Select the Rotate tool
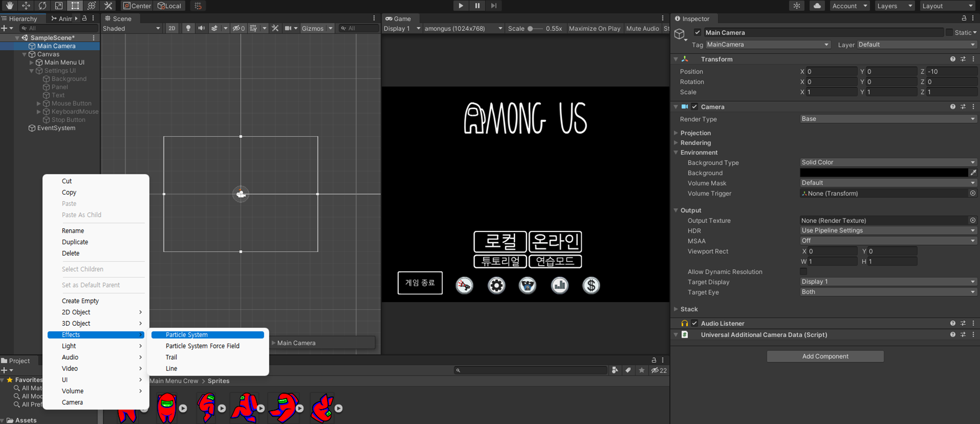 tap(42, 6)
